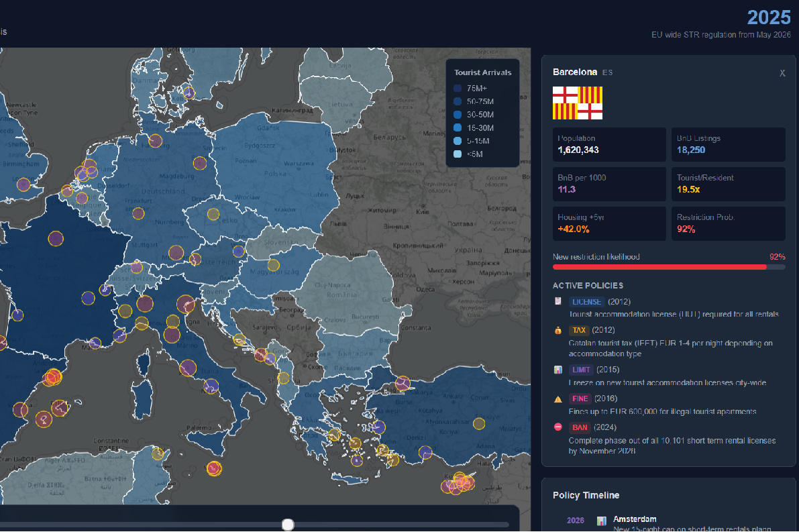Click the Restriction Prob. stat card
799x532 pixels.
coord(728,223)
